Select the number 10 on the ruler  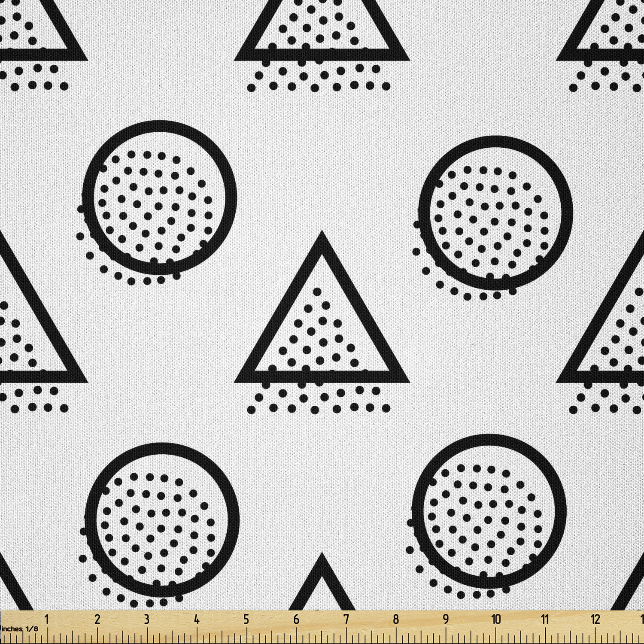496,619
